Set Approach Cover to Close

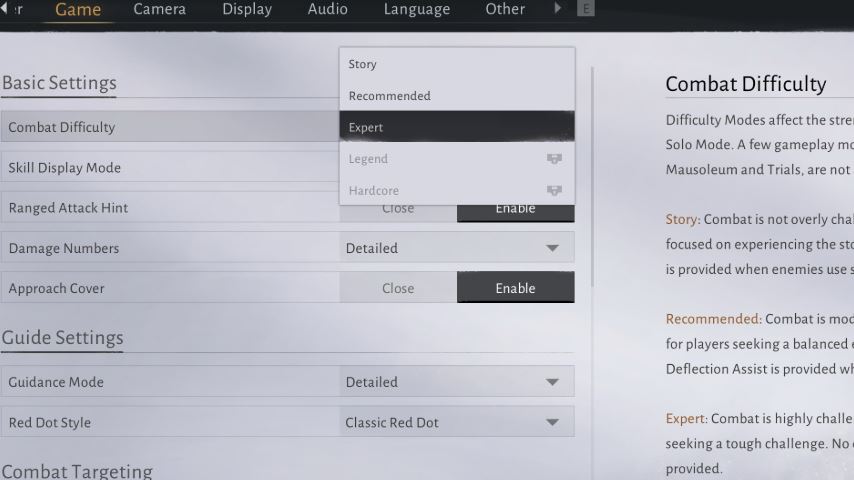click(397, 288)
